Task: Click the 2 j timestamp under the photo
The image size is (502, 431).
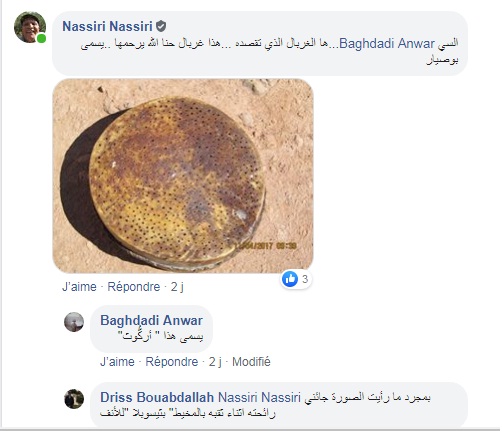Action: [x=177, y=287]
